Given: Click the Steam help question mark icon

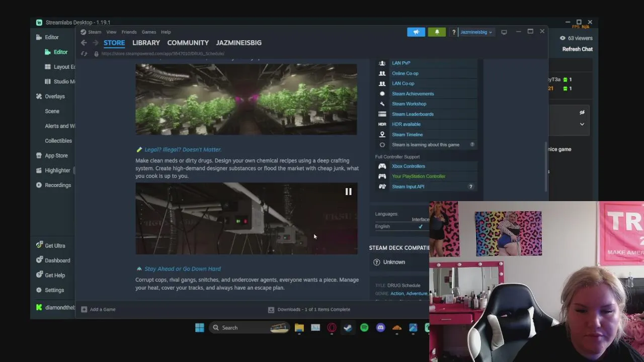Looking at the screenshot, I should (x=453, y=32).
